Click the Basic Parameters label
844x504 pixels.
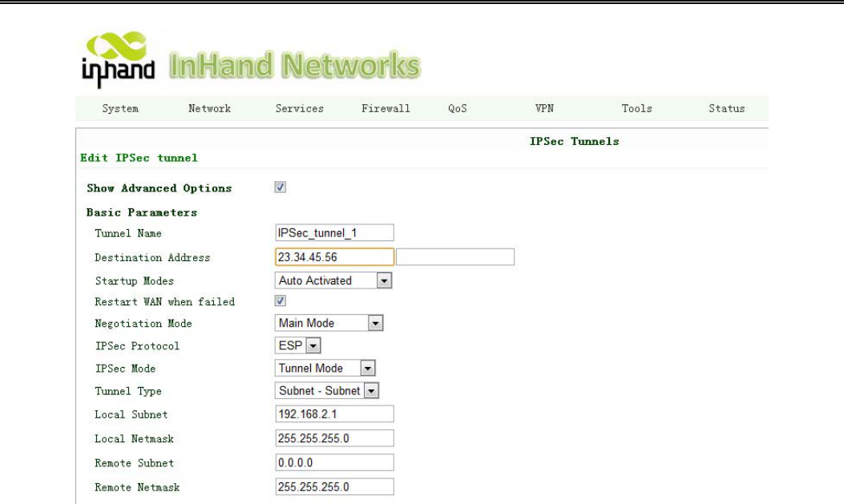(x=142, y=212)
